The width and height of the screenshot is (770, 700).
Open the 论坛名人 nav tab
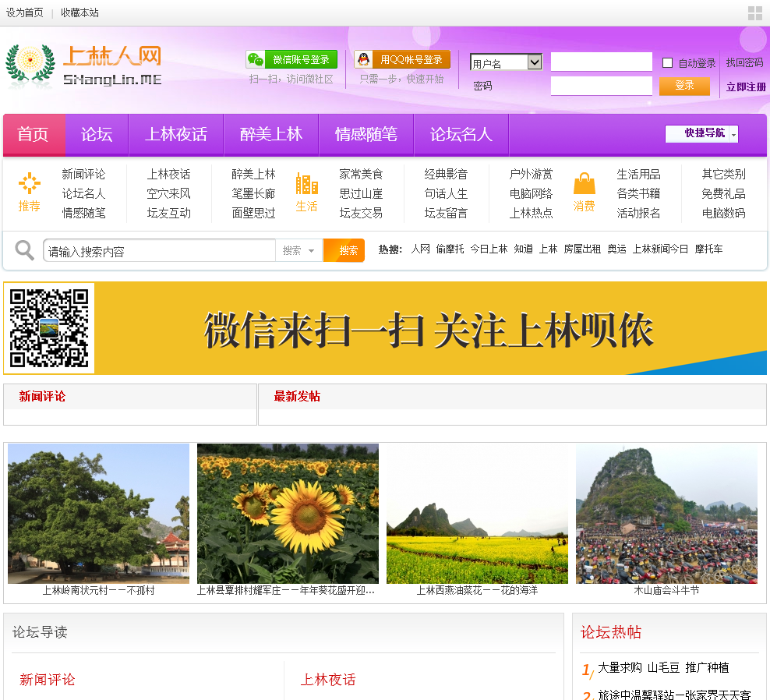point(461,135)
